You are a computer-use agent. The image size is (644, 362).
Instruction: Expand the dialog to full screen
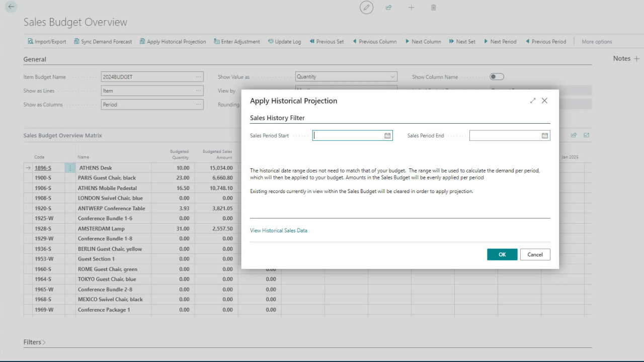pos(533,101)
